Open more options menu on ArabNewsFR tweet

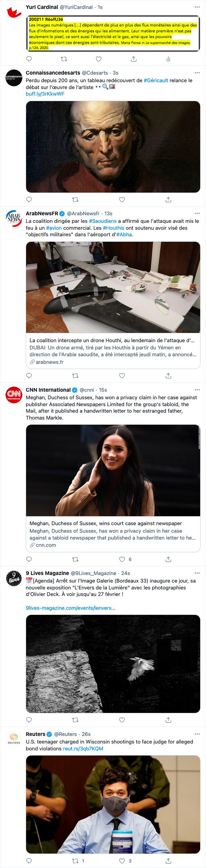[x=197, y=214]
